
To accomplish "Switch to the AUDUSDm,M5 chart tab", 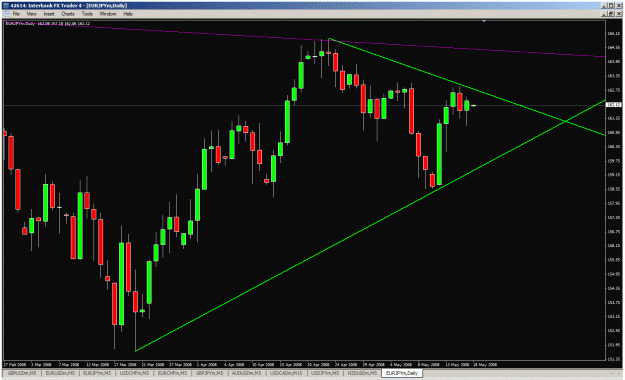I will pyautogui.click(x=246, y=373).
